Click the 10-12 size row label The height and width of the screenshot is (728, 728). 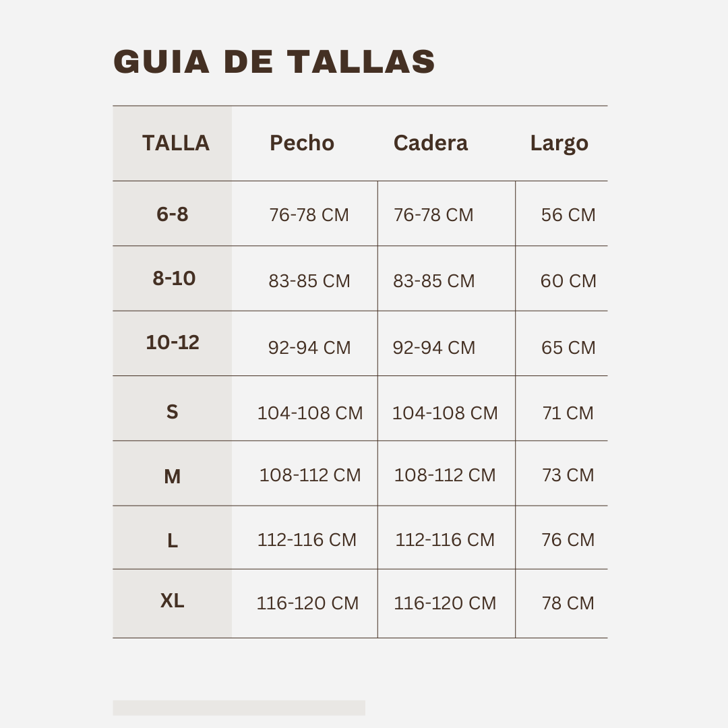pyautogui.click(x=173, y=342)
